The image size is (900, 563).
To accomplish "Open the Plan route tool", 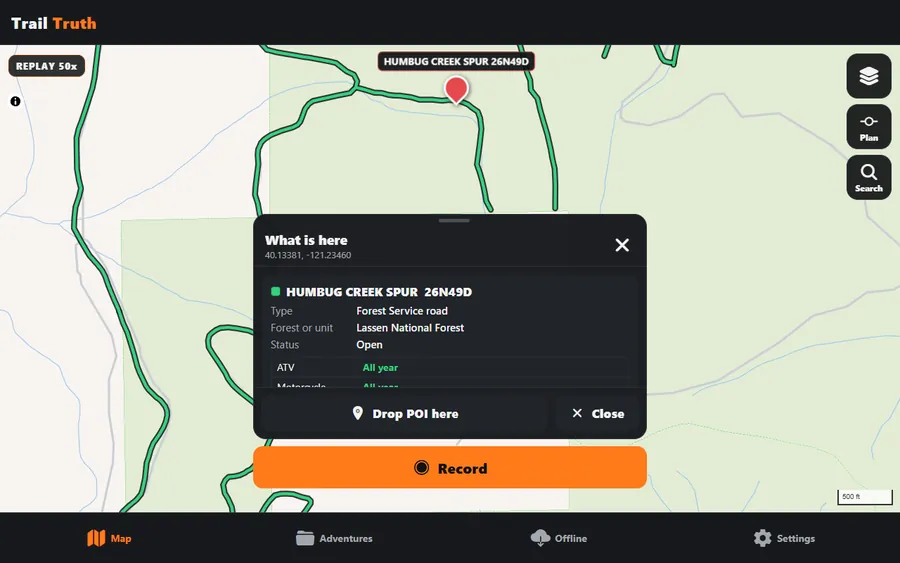I will tap(868, 127).
